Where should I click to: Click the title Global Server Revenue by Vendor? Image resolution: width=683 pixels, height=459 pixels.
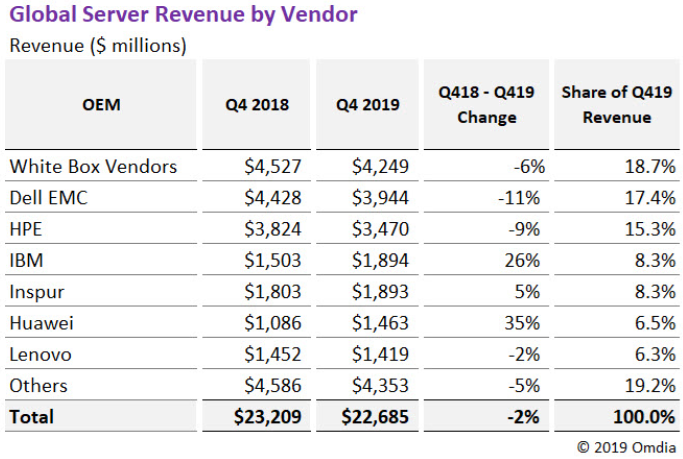(x=183, y=15)
